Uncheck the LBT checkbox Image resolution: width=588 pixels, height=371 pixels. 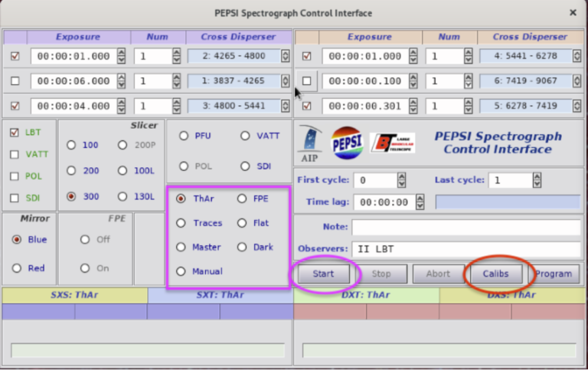pyautogui.click(x=15, y=132)
